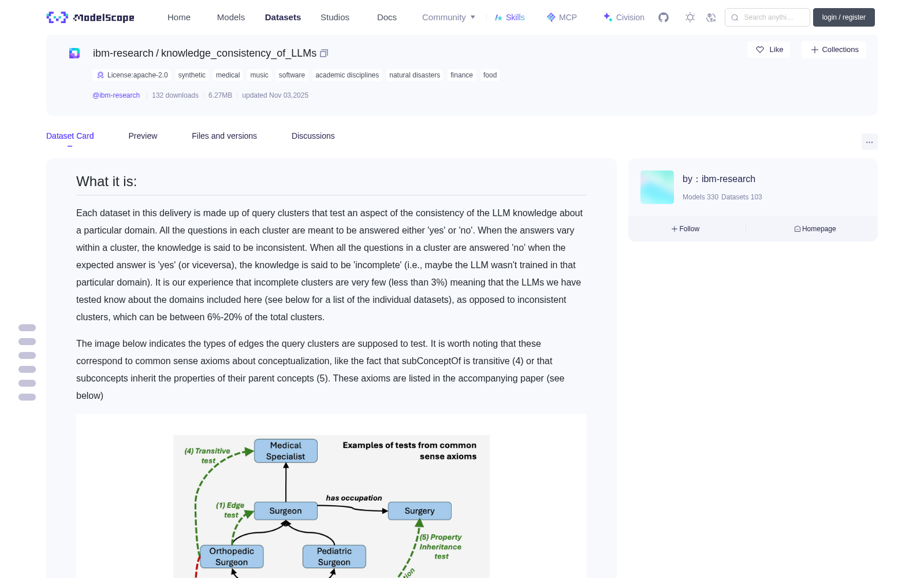
Task: Click the synthetic tag
Action: point(192,75)
